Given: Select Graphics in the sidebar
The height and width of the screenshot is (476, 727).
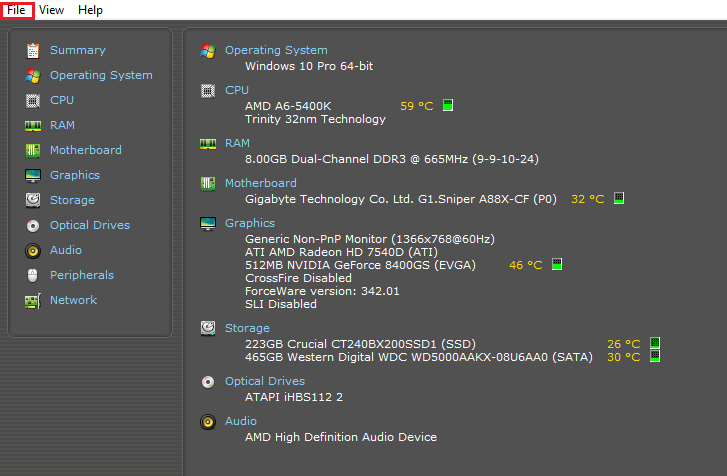Looking at the screenshot, I should (x=75, y=175).
